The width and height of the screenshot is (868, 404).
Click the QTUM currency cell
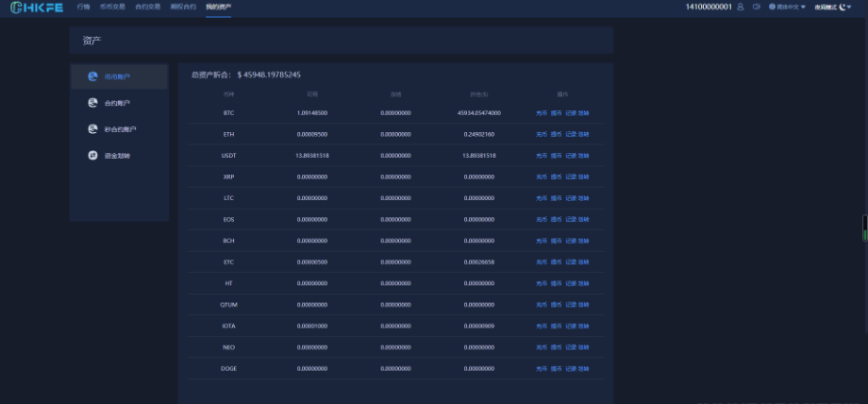pos(228,305)
